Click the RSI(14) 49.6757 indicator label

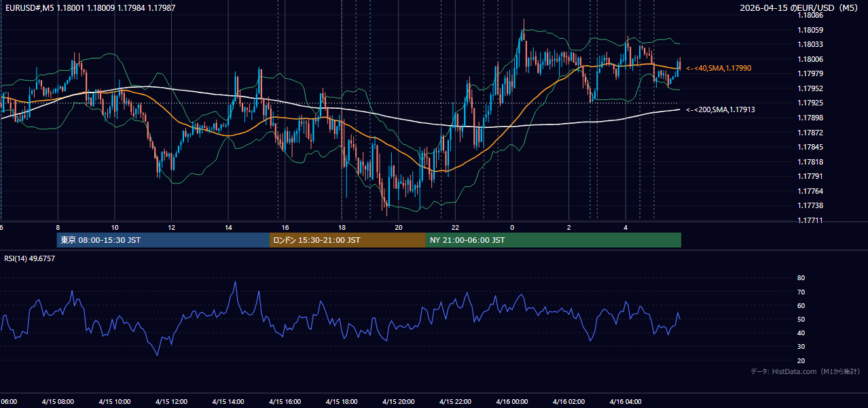[30, 258]
